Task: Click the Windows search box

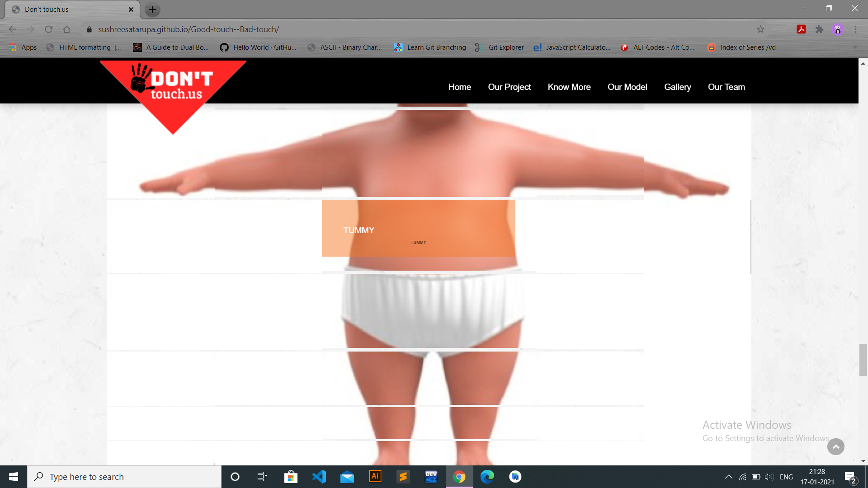Action: pyautogui.click(x=124, y=477)
